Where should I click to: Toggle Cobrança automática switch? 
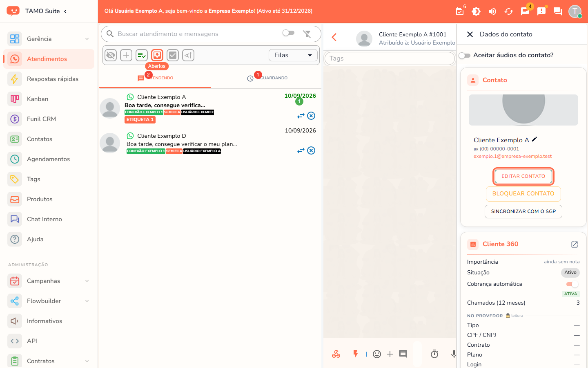click(572, 284)
